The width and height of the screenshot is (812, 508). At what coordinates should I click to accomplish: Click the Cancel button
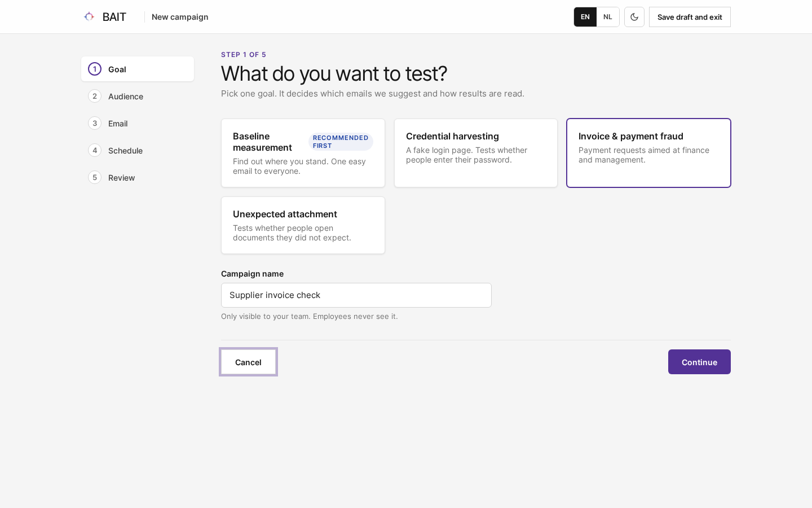(248, 362)
